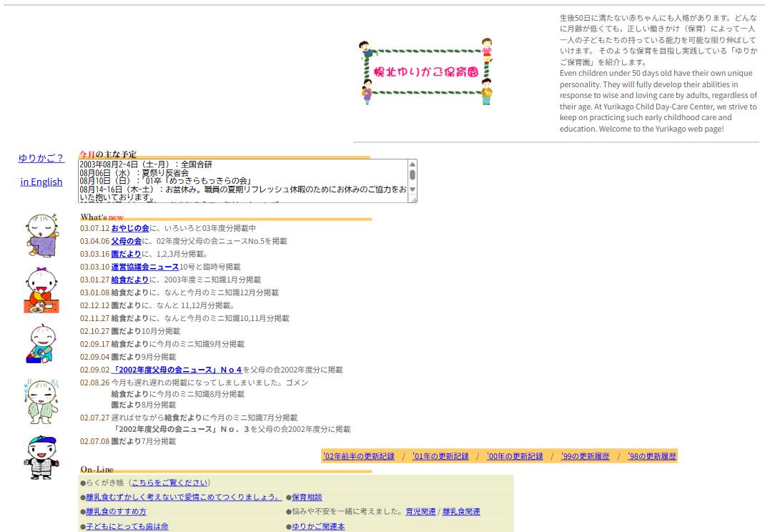Viewport: 765px width, 532px height.
Task: Open the こちらをご覧ください link
Action: click(169, 483)
